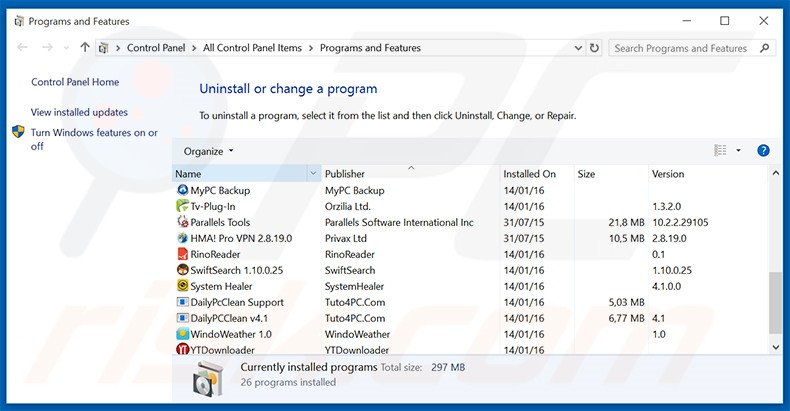Select the YTDownloader program icon
790x411 pixels.
coord(182,349)
